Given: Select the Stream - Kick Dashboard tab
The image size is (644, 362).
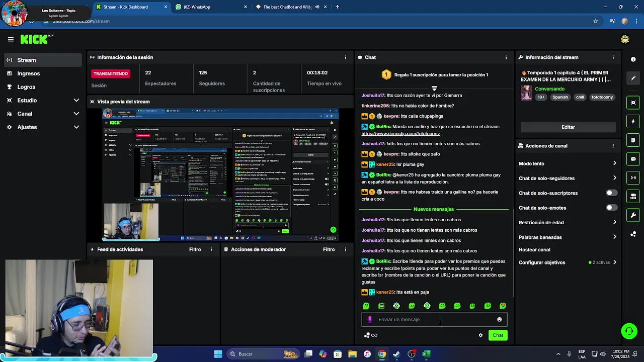Looking at the screenshot, I should pos(131,7).
